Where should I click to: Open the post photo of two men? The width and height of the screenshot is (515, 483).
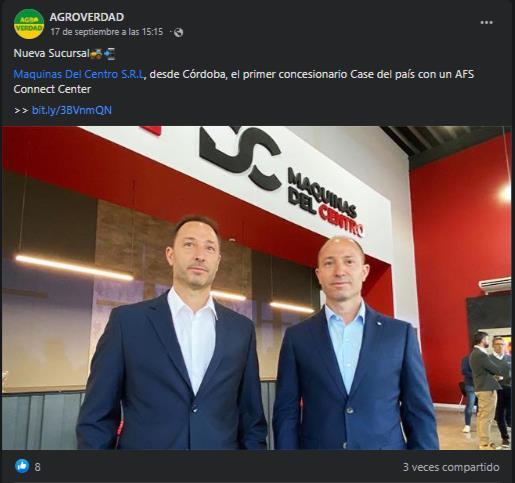tap(257, 288)
